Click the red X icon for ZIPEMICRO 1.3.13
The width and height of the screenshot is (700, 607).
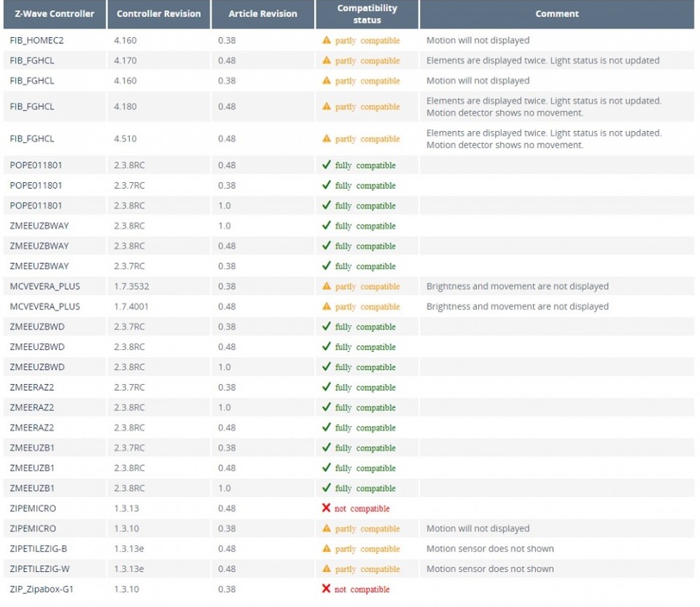[x=327, y=508]
